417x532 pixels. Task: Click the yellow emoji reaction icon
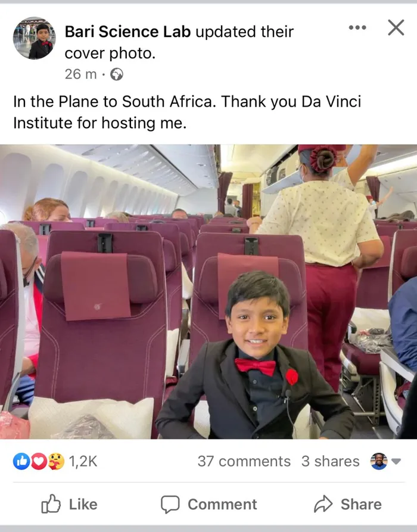[x=55, y=461]
